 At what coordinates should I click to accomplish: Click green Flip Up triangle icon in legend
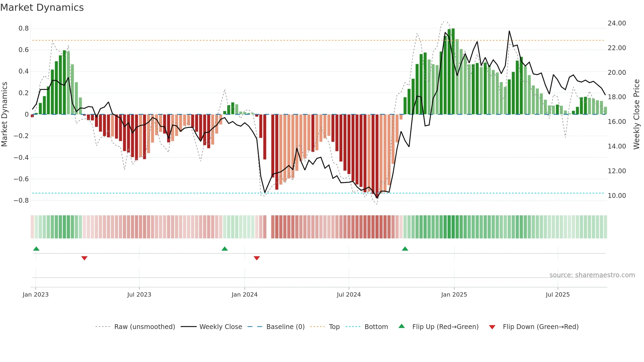(402, 326)
